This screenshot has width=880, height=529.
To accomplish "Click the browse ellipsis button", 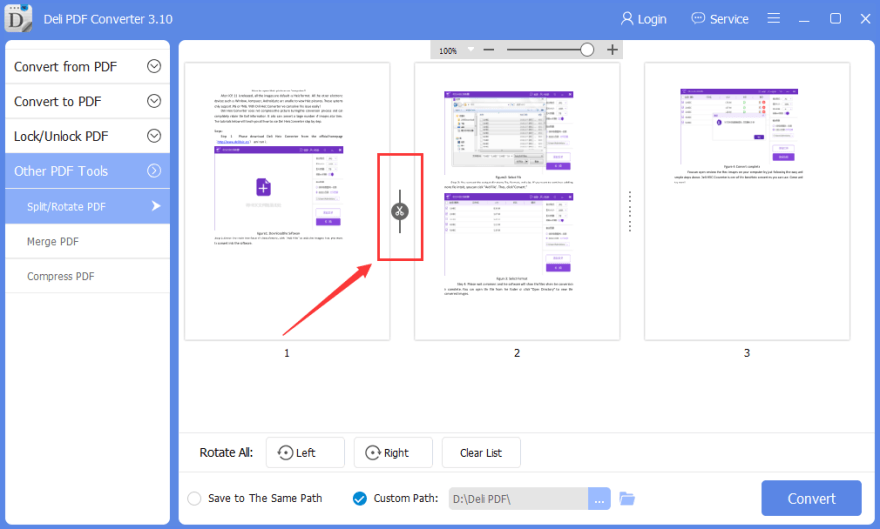I will click(599, 499).
